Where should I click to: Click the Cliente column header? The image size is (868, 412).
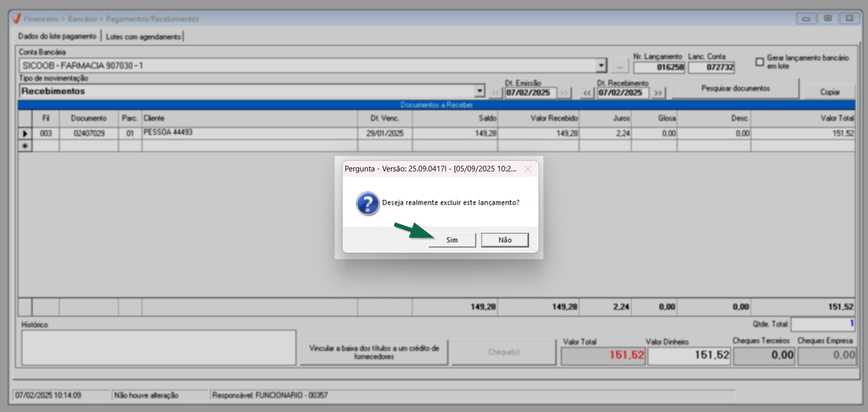point(249,118)
